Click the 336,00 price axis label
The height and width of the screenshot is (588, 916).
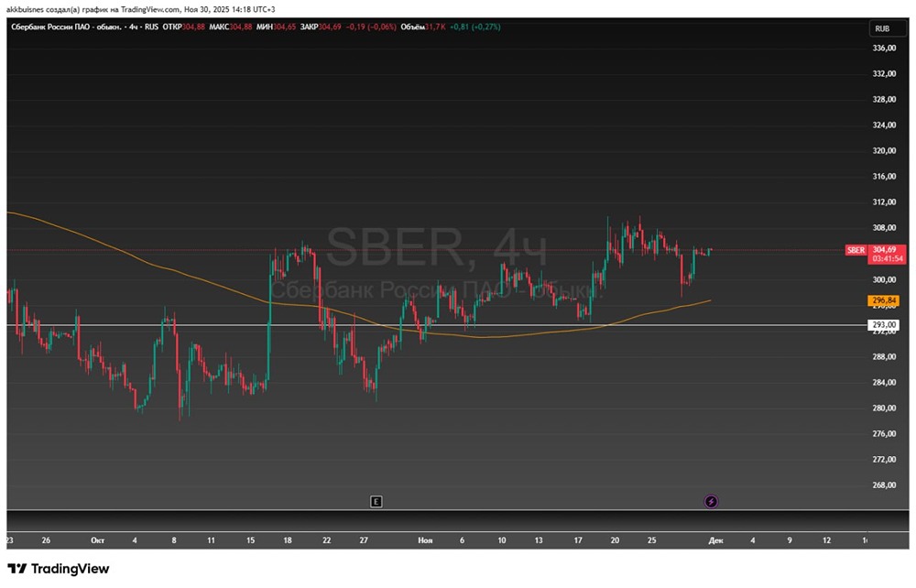point(884,48)
